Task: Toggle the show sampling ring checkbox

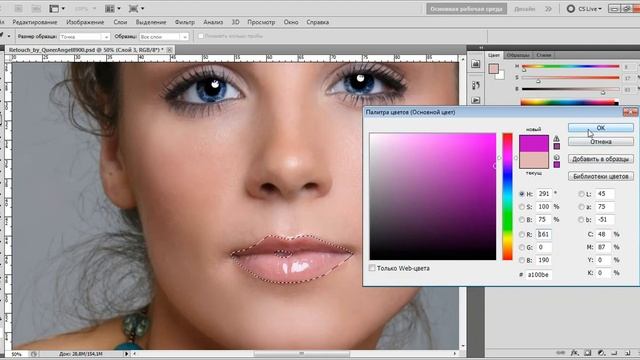Action: [x=201, y=36]
